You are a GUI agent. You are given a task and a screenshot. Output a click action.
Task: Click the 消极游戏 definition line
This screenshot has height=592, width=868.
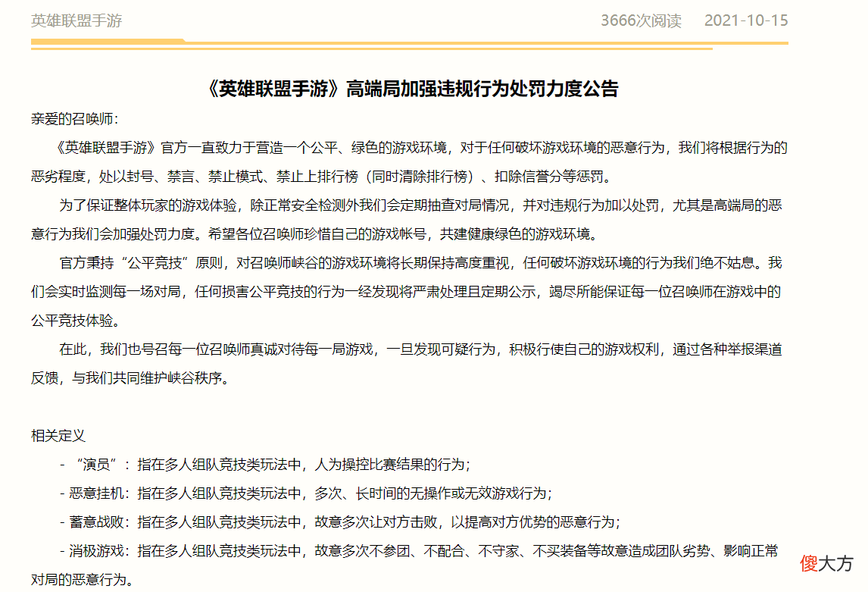404,565
